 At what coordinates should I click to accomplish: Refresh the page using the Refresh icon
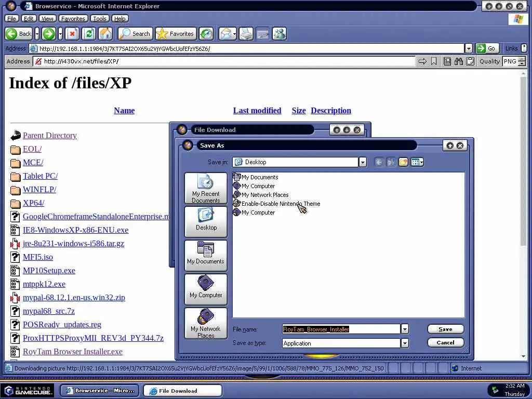click(88, 34)
